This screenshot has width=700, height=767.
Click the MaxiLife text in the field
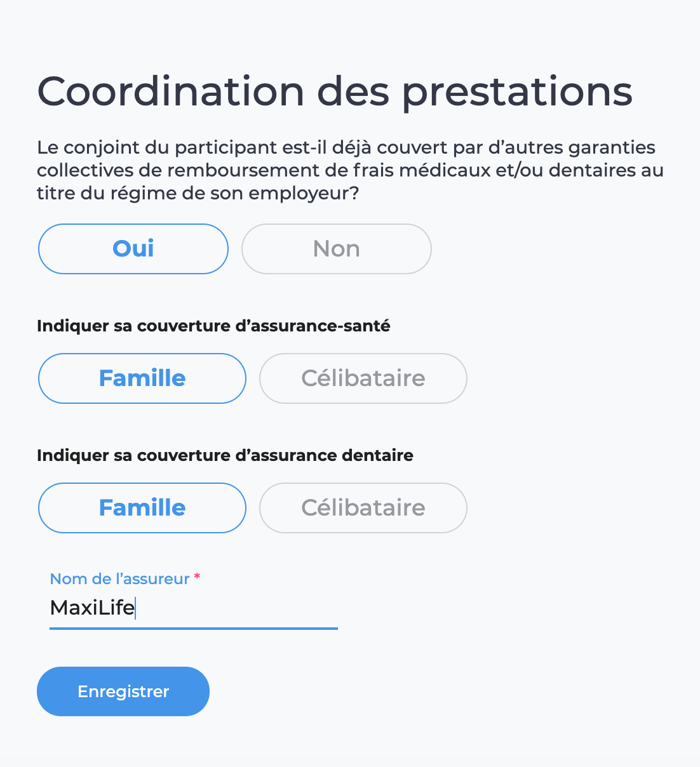pyautogui.click(x=92, y=608)
